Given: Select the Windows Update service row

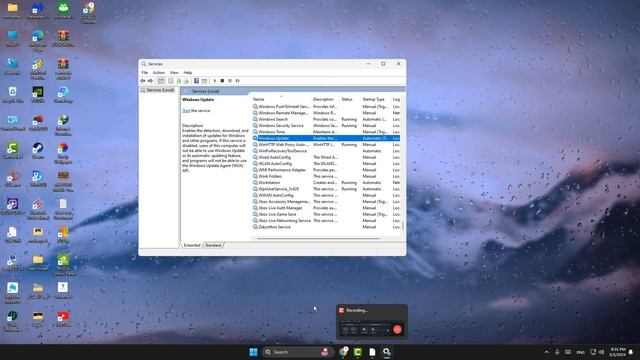Looking at the screenshot, I should pos(326,138).
